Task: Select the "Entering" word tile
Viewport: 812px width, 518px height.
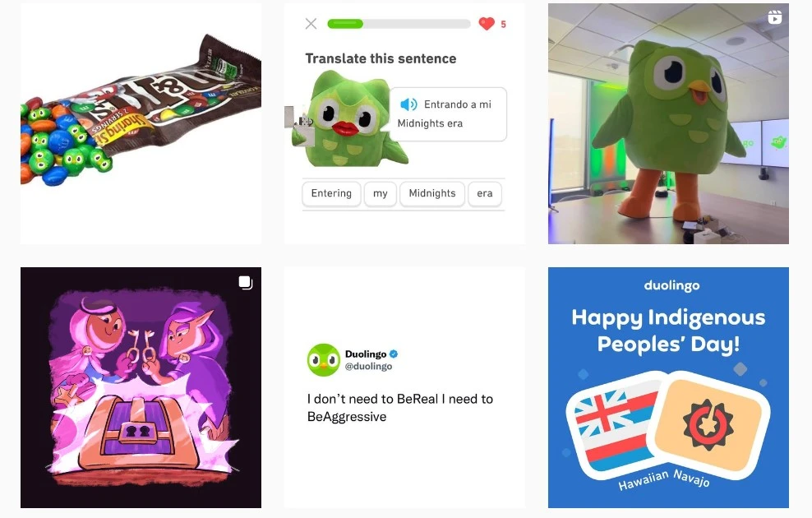Action: pyautogui.click(x=331, y=193)
